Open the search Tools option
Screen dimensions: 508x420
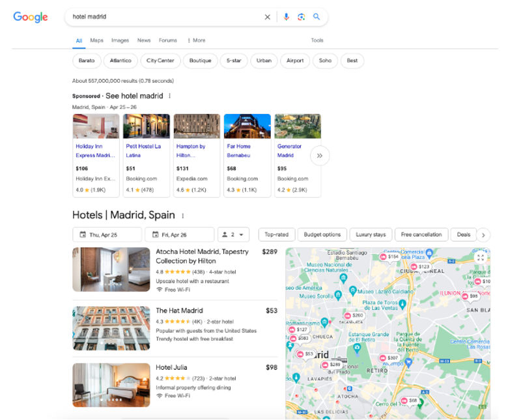coord(317,40)
